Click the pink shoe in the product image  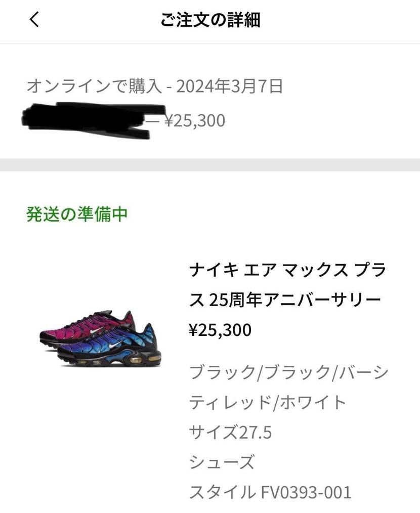click(x=87, y=327)
